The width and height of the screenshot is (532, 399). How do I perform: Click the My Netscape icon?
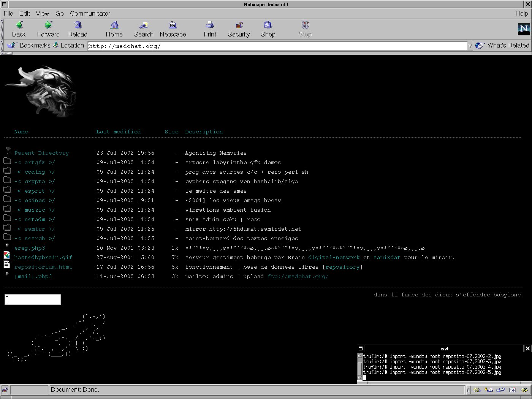pos(173,25)
